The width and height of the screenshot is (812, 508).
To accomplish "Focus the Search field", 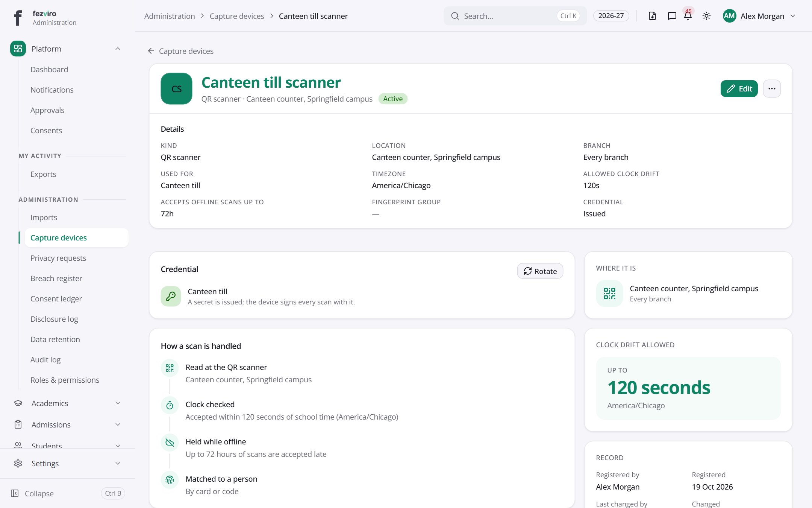I will [x=515, y=16].
